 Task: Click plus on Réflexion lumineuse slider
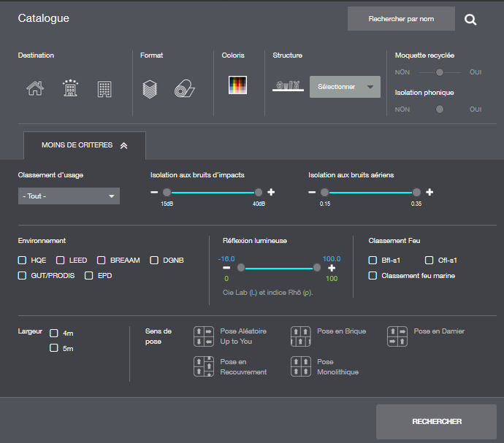coord(332,268)
